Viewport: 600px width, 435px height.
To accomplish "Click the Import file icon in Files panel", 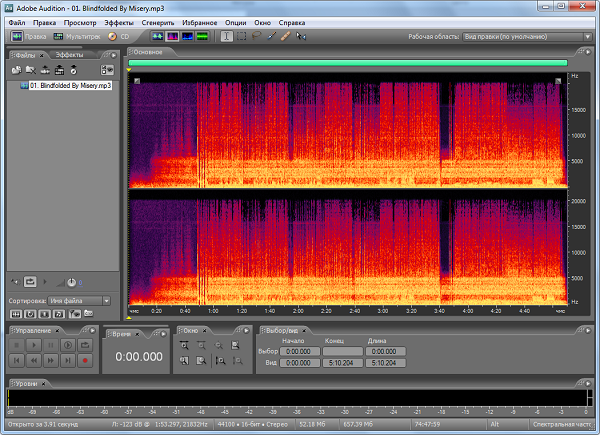I will click(17, 70).
